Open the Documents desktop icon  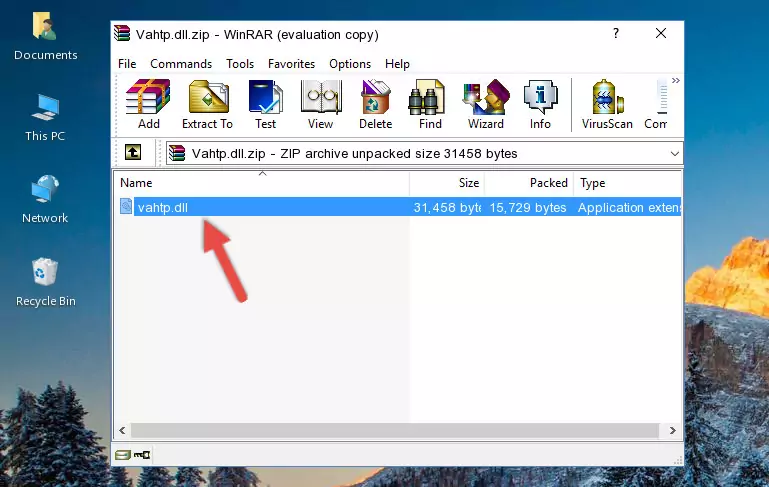pyautogui.click(x=45, y=36)
